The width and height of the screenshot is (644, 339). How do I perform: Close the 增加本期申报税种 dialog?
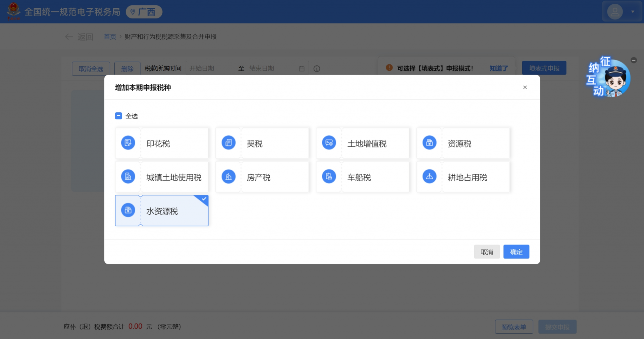(525, 88)
